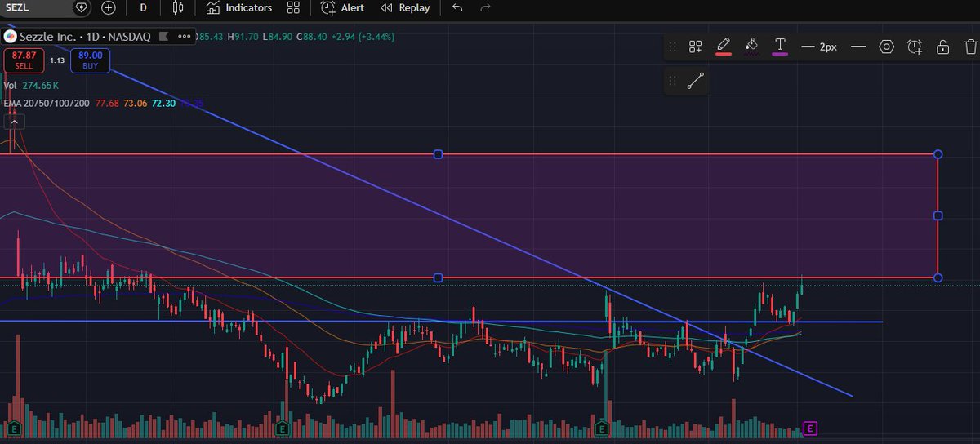The width and height of the screenshot is (980, 444).
Task: Select the Vol 274.65K indicator legend
Action: 31,85
